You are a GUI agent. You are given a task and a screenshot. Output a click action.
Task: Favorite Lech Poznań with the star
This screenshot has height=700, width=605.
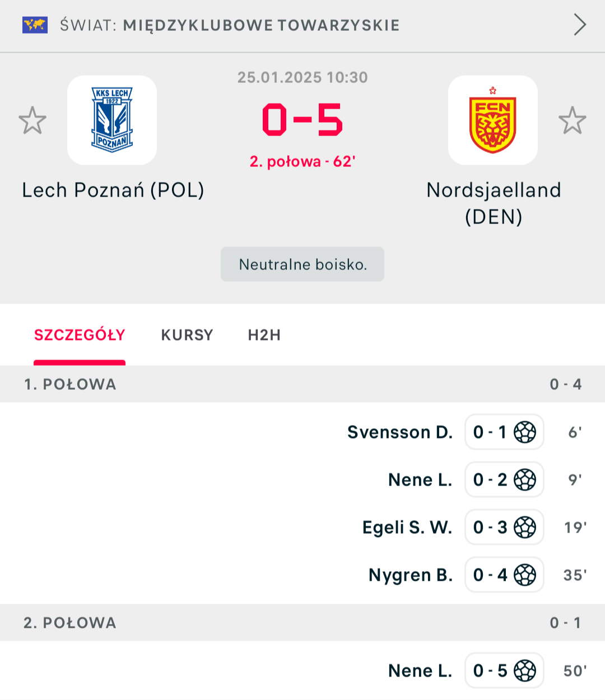point(32,120)
